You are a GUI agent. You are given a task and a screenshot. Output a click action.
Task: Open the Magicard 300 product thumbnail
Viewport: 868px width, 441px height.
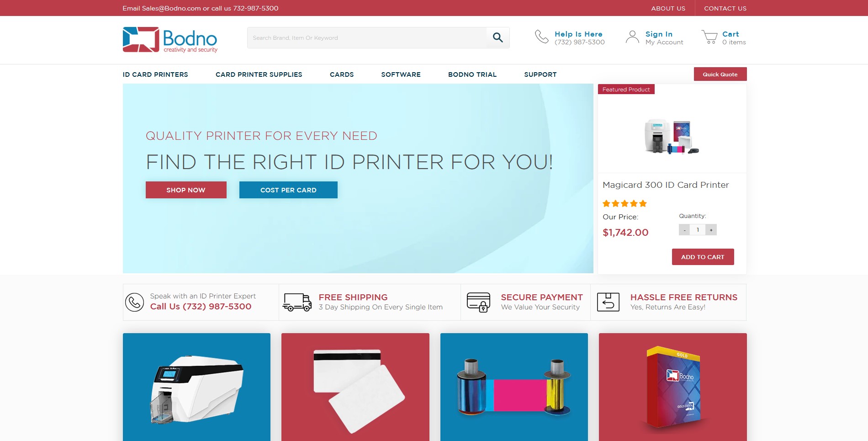click(x=672, y=137)
